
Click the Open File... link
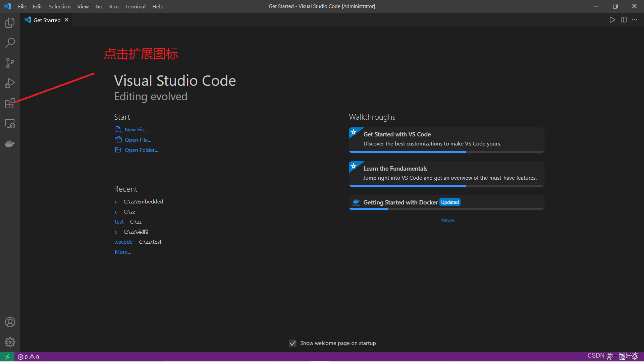click(138, 140)
